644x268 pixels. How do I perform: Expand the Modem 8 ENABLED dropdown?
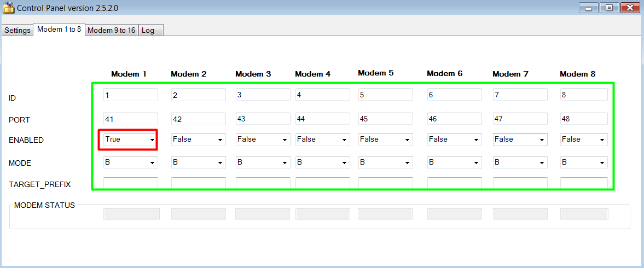584,139
